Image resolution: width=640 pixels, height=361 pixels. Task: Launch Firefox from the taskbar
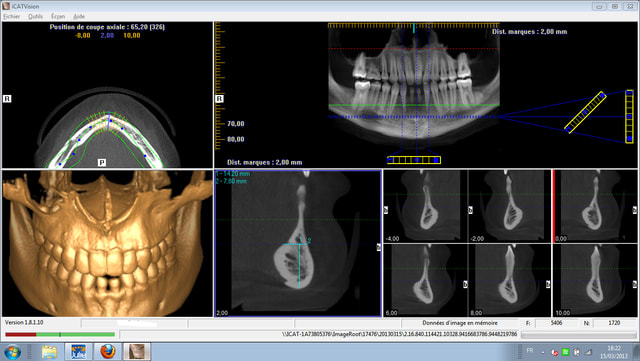click(x=108, y=352)
